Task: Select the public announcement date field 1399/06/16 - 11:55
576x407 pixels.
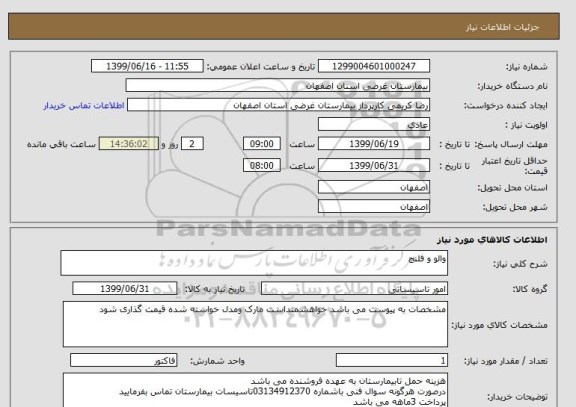Action: [x=147, y=66]
